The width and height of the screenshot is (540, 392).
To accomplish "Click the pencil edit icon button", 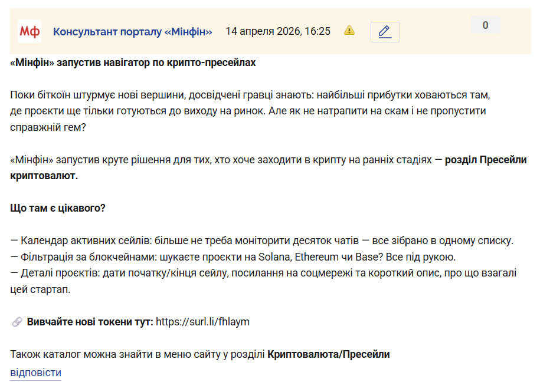I will point(385,32).
